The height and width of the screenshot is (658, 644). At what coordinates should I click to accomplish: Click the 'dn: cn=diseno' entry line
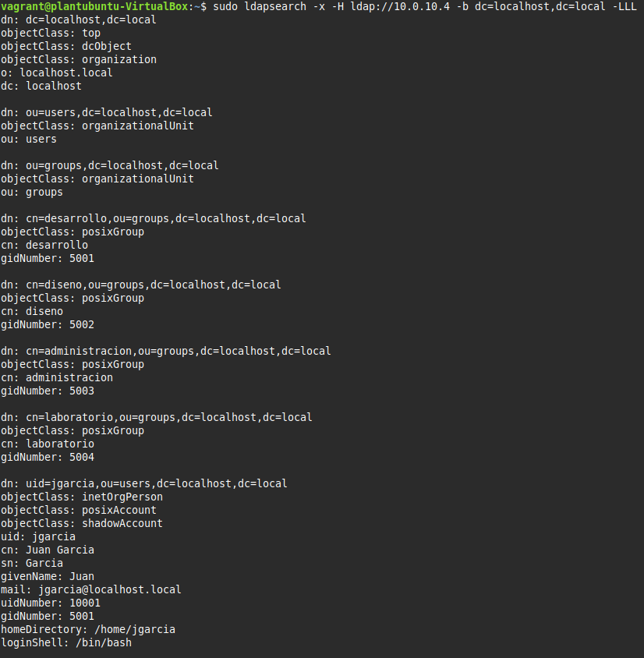(x=141, y=285)
